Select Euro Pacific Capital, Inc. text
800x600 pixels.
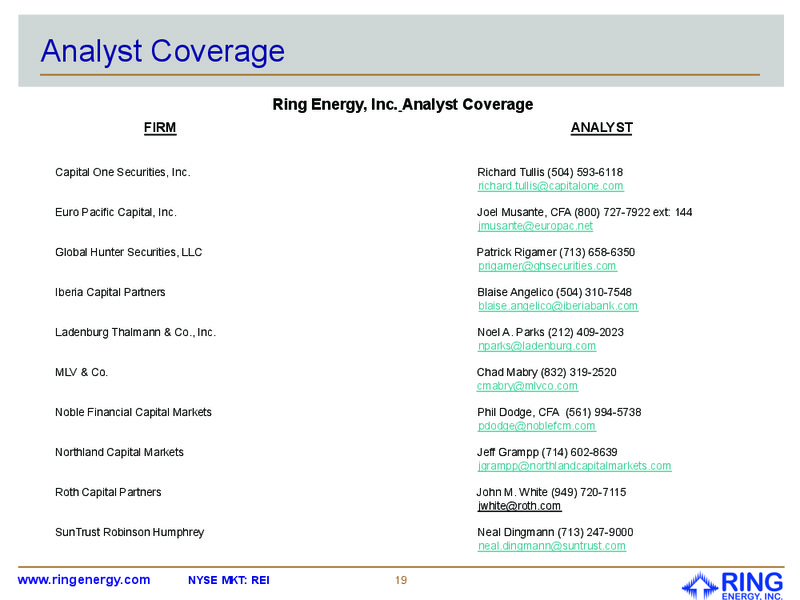116,212
